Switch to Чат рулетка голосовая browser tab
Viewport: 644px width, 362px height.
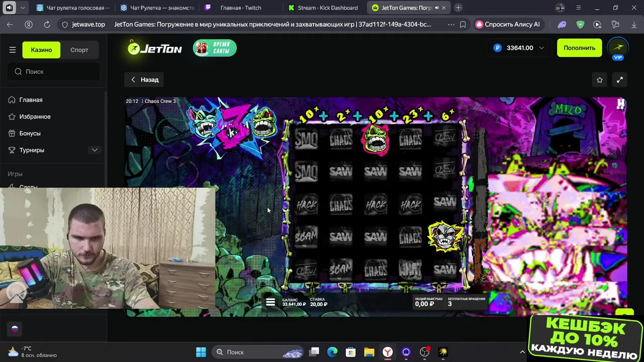pos(73,8)
